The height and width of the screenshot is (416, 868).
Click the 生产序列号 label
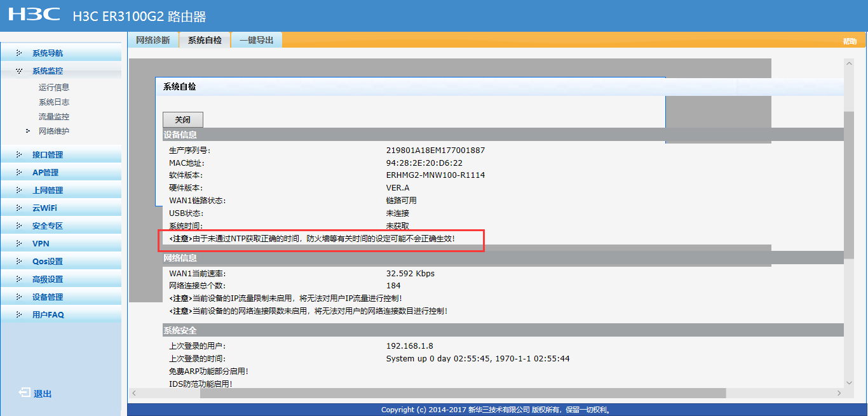(x=189, y=151)
